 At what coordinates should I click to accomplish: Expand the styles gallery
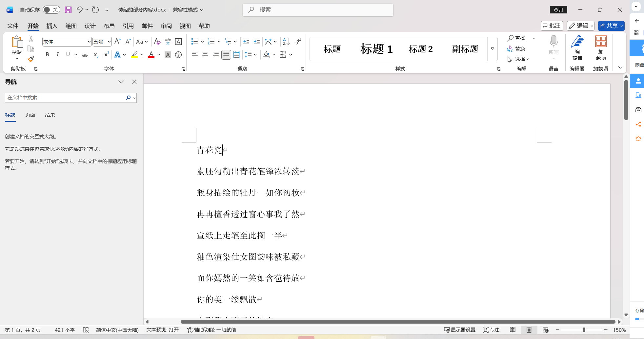(x=492, y=49)
